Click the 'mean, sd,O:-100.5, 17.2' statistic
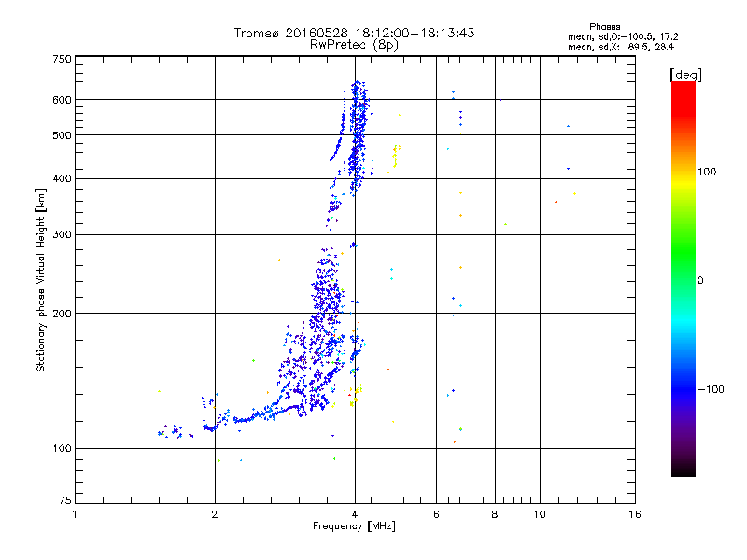747x560 pixels. 623,36
